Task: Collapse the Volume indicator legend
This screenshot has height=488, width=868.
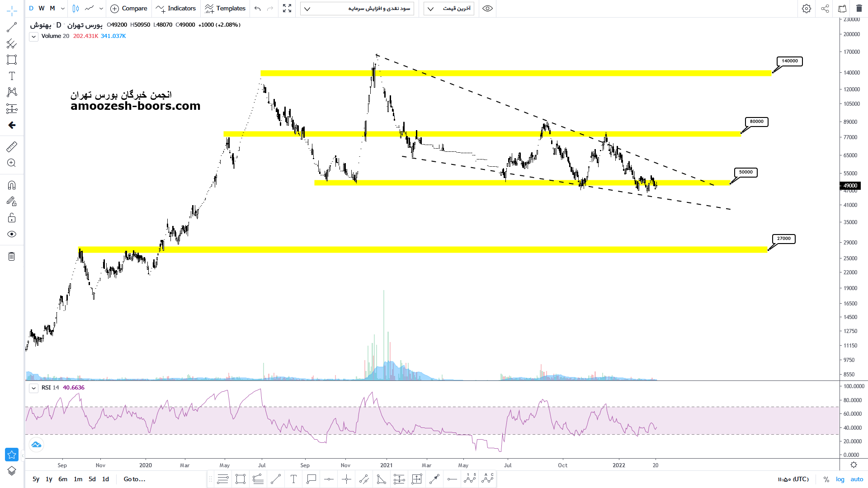Action: coord(33,37)
